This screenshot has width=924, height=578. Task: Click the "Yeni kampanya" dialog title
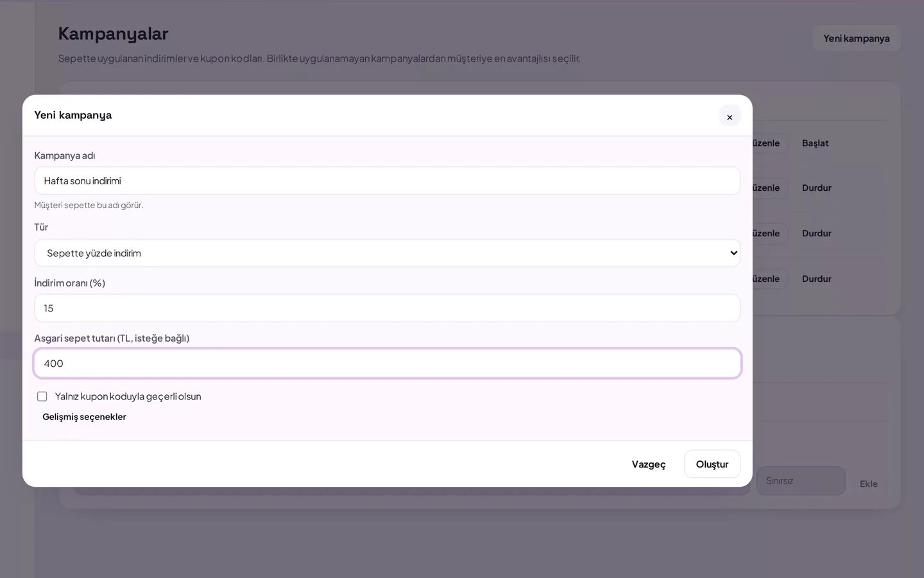click(73, 115)
